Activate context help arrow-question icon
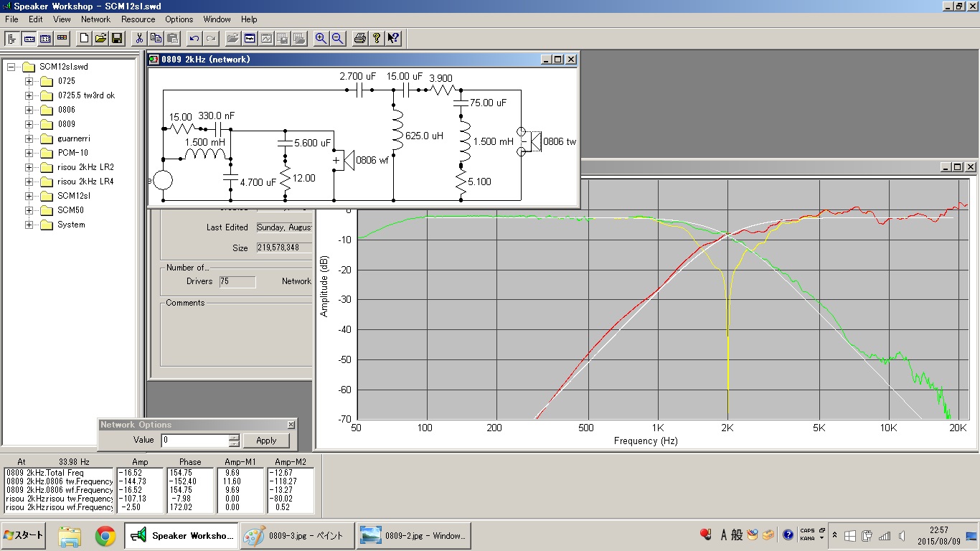This screenshot has height=551, width=980. click(393, 38)
